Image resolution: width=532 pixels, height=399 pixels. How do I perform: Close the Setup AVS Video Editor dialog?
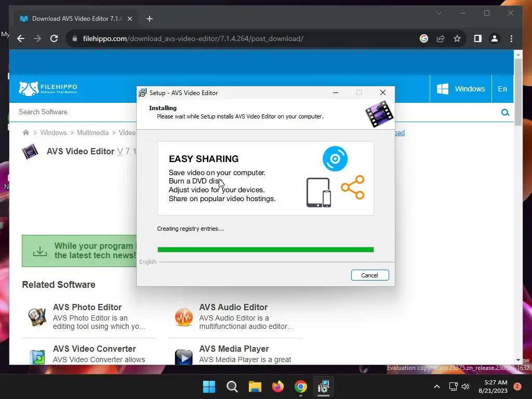point(383,92)
